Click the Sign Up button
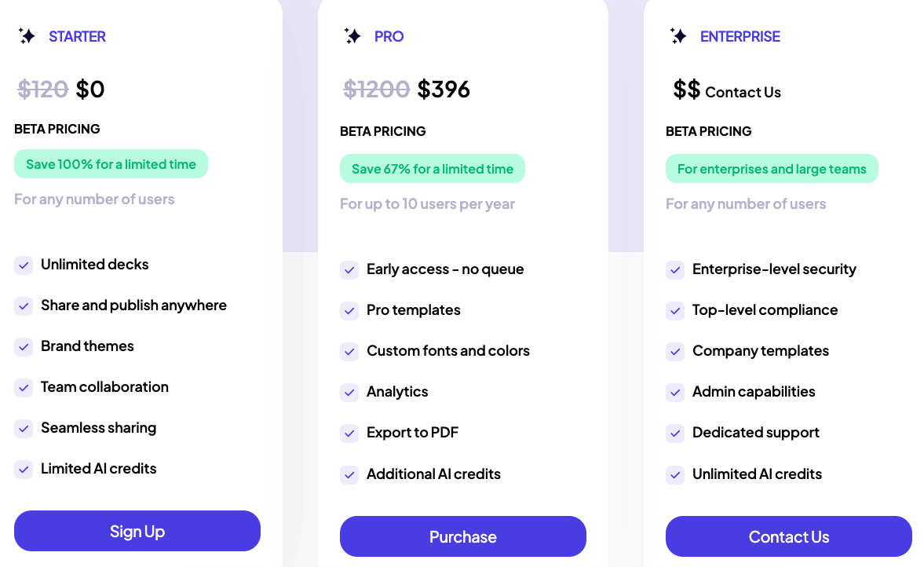924x567 pixels. pos(137,531)
